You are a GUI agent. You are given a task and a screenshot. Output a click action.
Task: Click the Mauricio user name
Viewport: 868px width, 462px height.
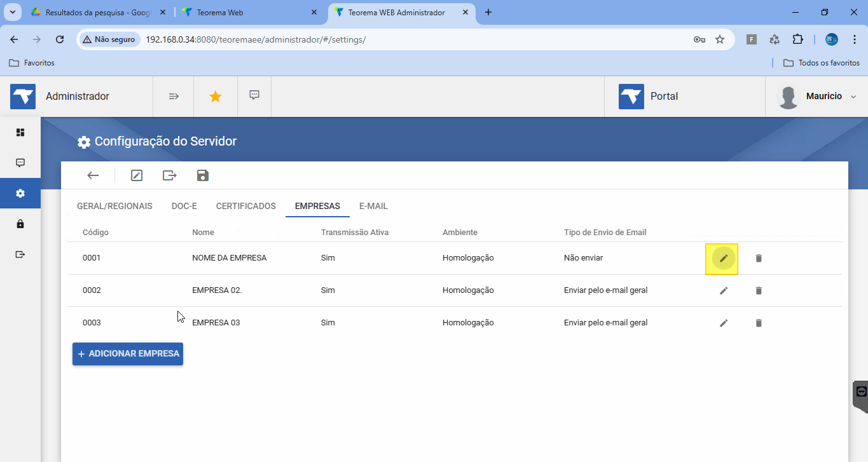(x=824, y=97)
